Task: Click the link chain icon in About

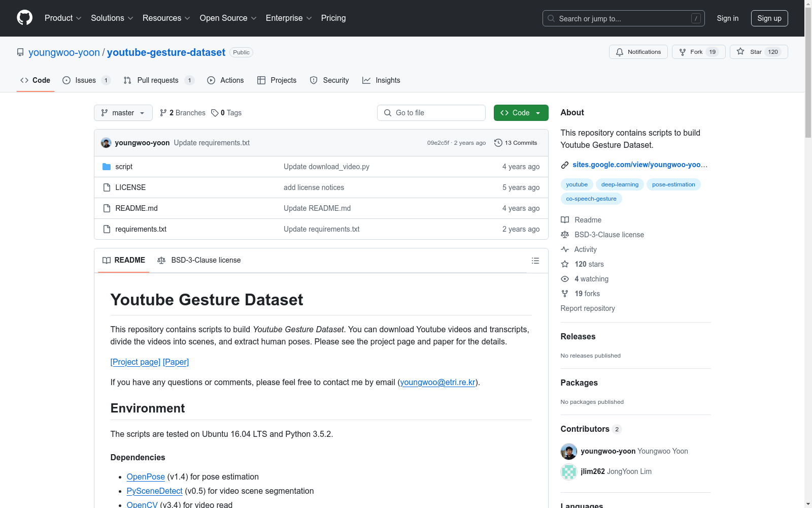Action: pyautogui.click(x=565, y=165)
